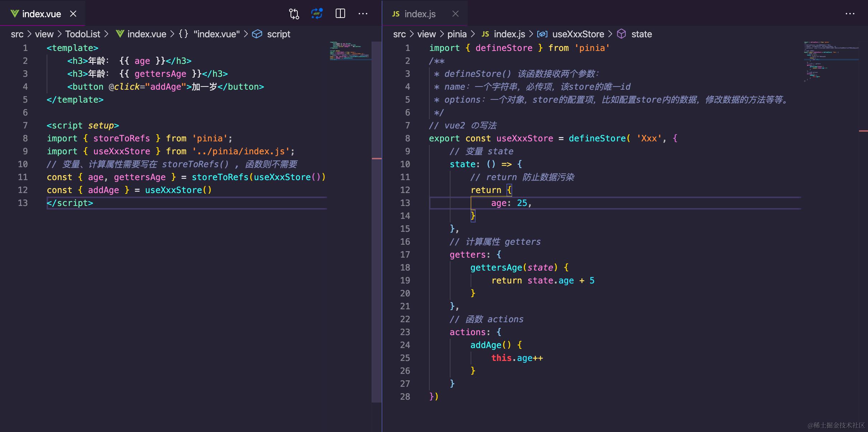Select the index.vue tab
This screenshot has height=432, width=868.
(42, 14)
